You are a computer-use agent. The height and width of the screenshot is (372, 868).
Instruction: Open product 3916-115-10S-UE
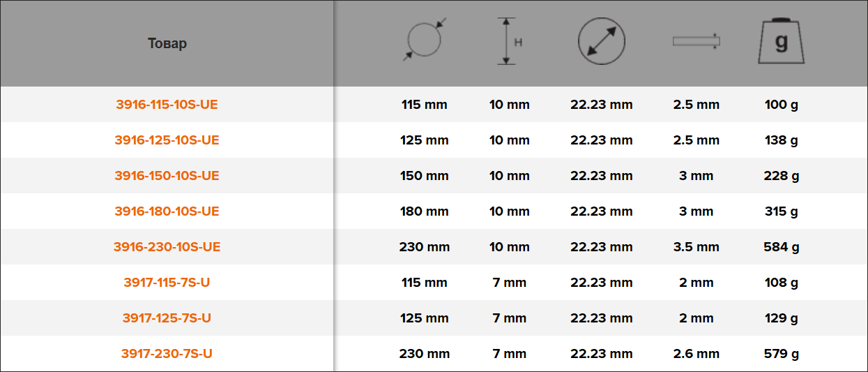click(167, 105)
